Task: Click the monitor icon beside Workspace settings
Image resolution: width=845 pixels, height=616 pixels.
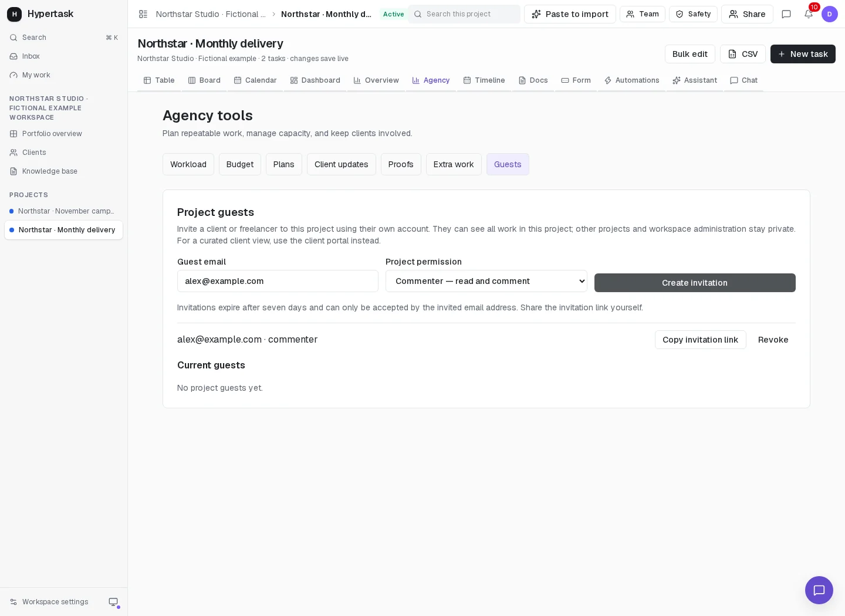Action: (x=113, y=602)
